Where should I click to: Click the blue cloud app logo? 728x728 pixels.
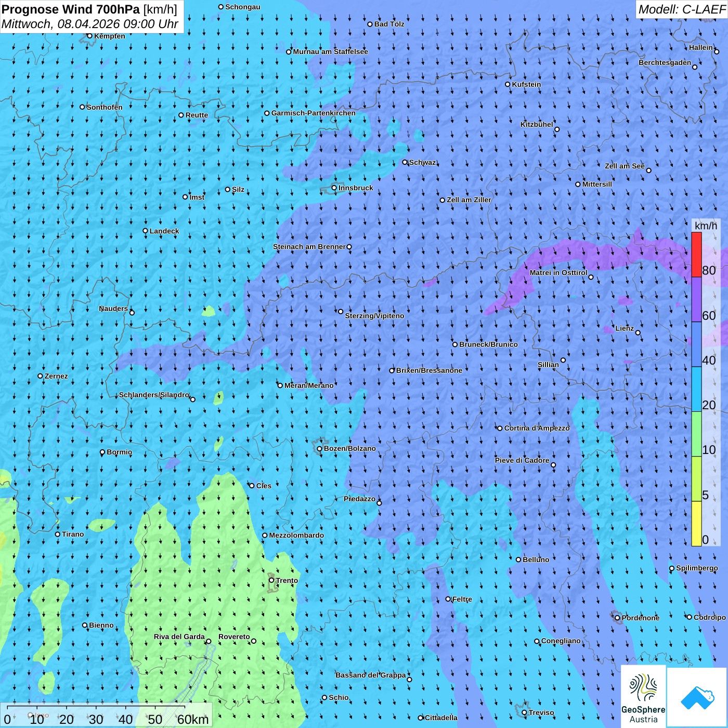tap(697, 697)
